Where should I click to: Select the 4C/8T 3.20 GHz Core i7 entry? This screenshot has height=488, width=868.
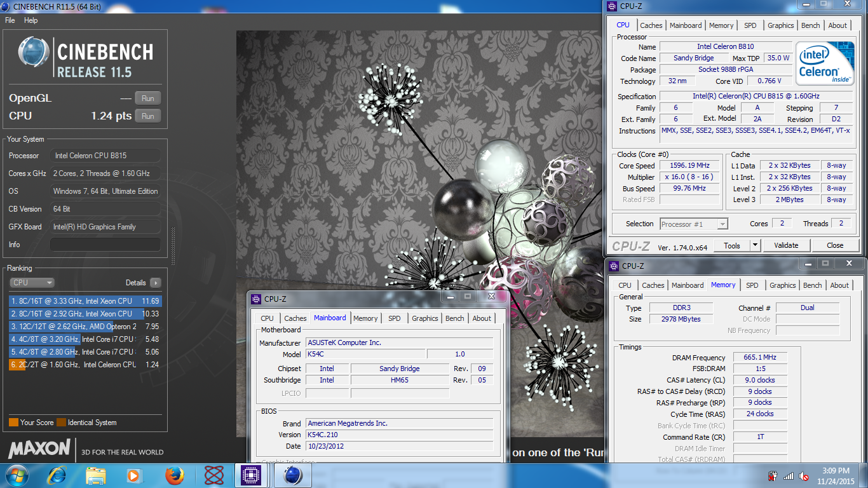[85, 339]
